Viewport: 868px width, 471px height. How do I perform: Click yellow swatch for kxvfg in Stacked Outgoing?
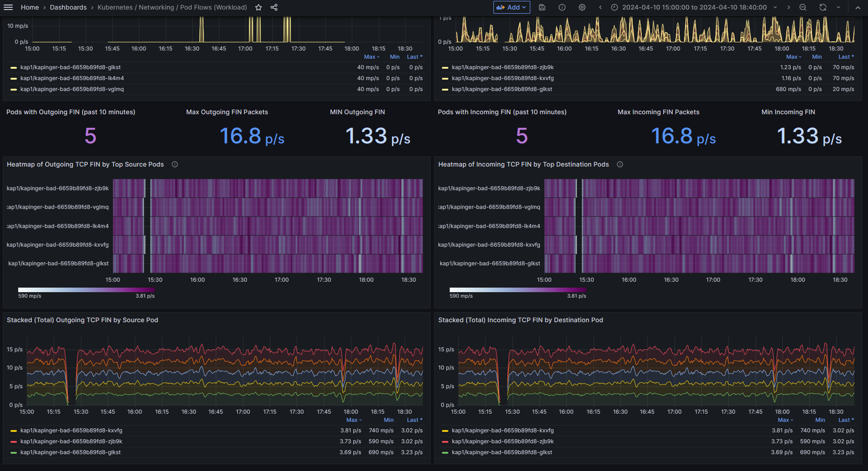[x=14, y=430]
